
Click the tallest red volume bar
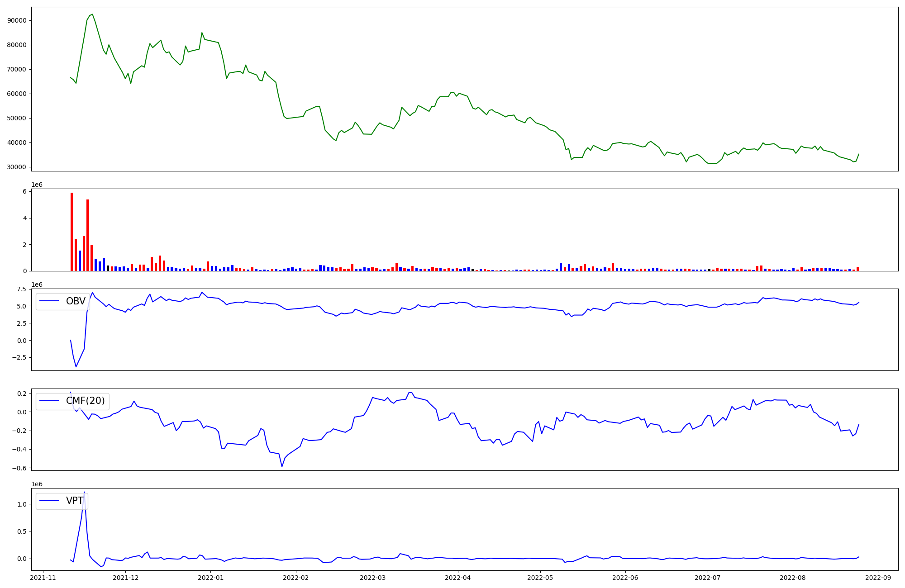tap(71, 232)
